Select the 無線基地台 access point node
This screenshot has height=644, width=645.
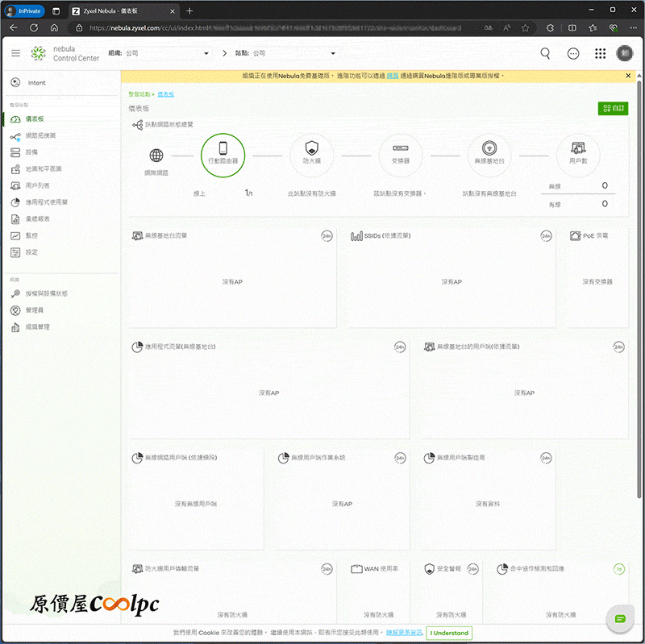[489, 156]
